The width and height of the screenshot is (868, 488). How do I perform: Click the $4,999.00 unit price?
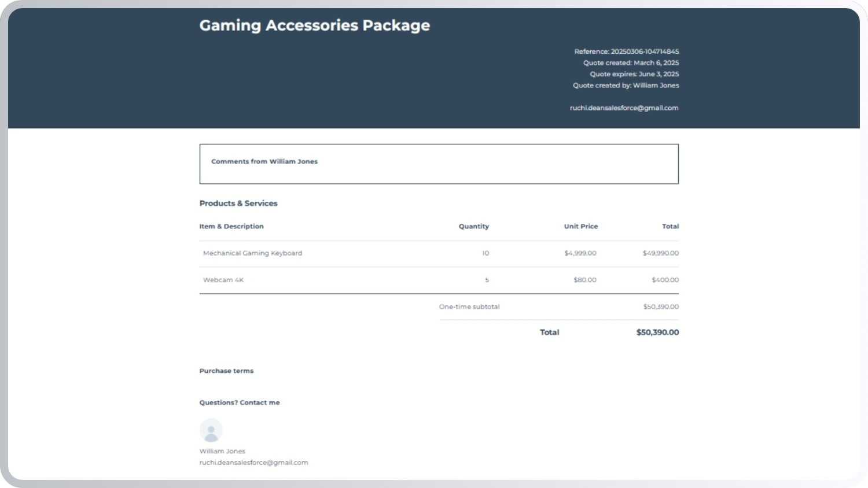(x=580, y=253)
